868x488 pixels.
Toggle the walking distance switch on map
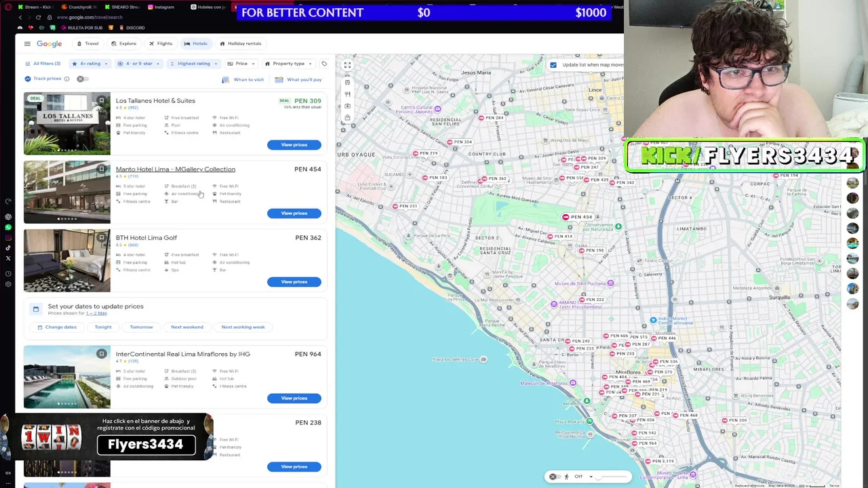pos(554,476)
